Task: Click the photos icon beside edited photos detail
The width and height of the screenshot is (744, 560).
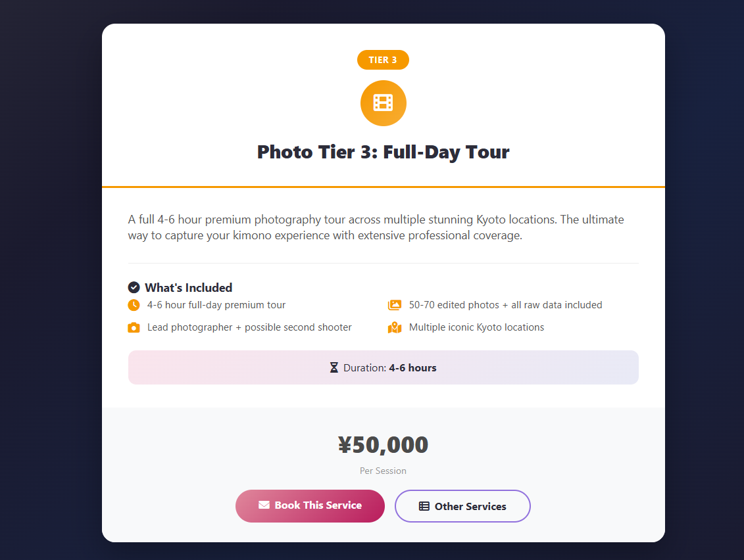Action: tap(395, 305)
